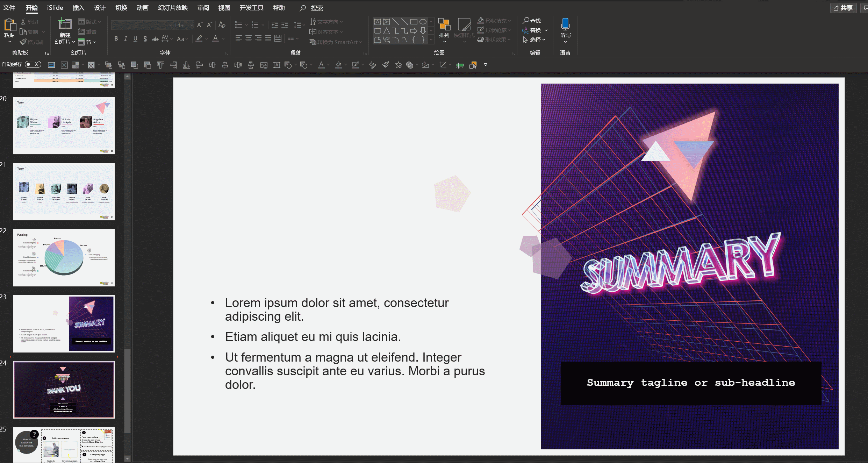Increase font size with the A-up icon

point(200,25)
